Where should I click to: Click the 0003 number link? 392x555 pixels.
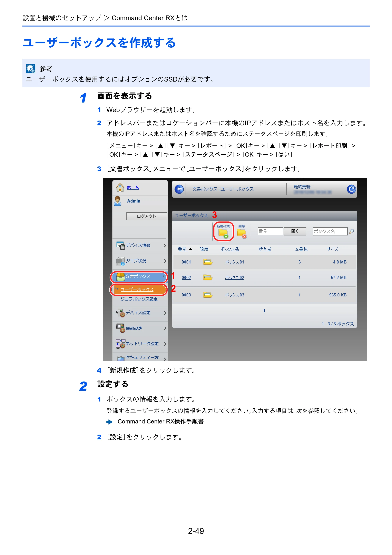coord(186,295)
